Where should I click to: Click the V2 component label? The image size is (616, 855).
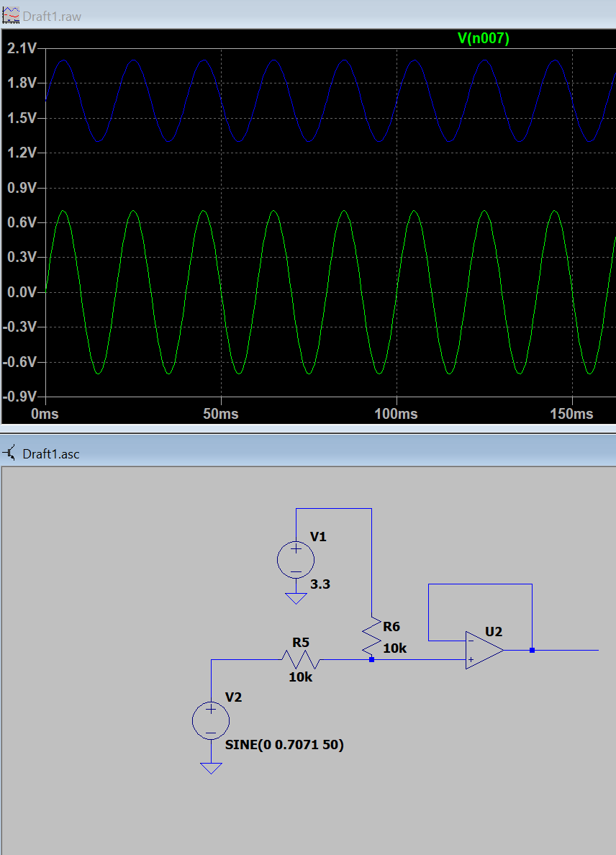coord(233,697)
